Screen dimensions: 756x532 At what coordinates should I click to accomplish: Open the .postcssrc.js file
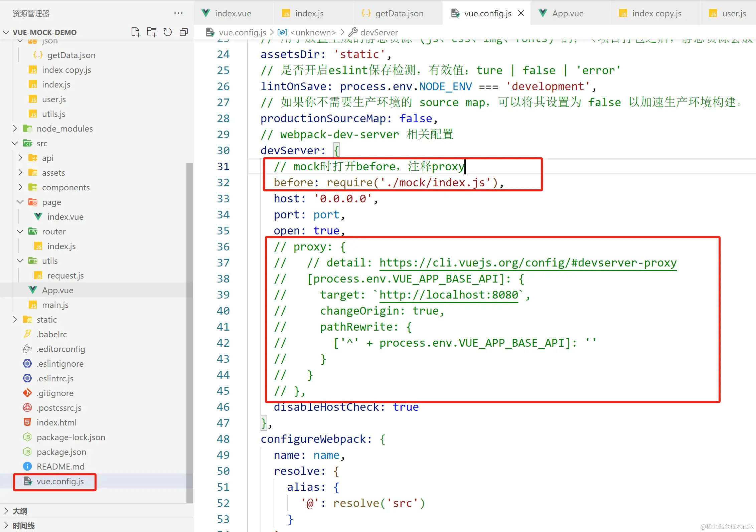click(x=59, y=408)
